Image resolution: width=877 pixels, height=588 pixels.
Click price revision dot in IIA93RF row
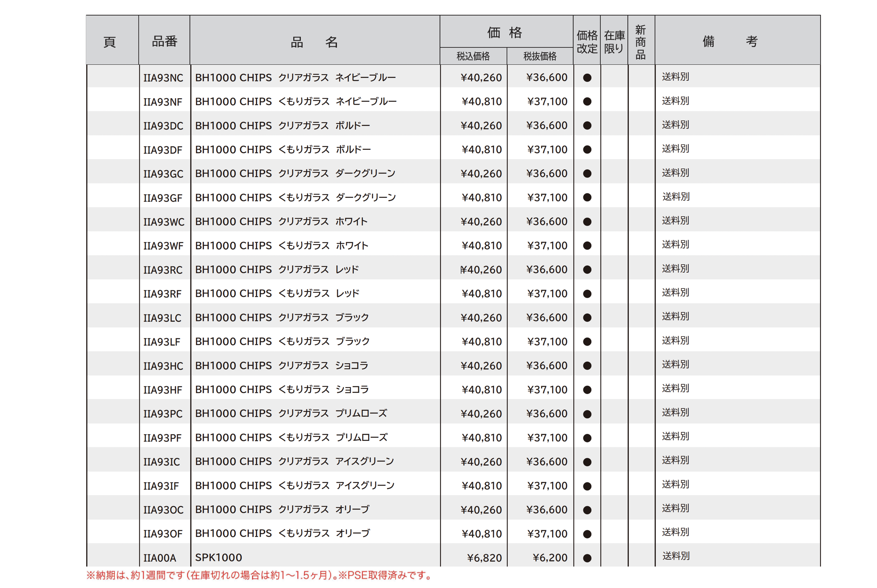point(586,294)
